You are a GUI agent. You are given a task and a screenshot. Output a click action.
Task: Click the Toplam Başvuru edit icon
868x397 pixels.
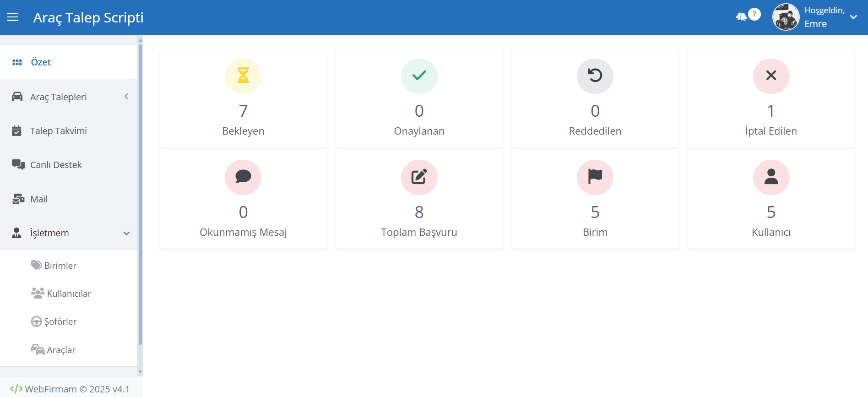coord(419,177)
